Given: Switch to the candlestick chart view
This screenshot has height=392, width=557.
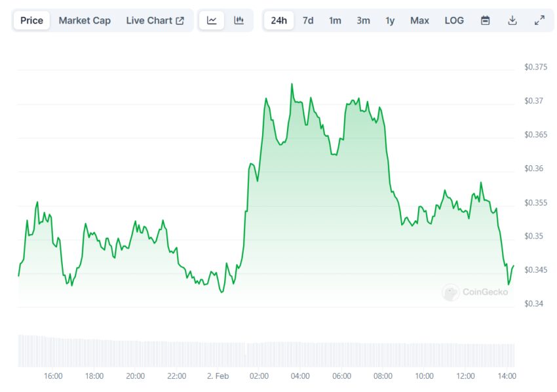Looking at the screenshot, I should click(239, 20).
